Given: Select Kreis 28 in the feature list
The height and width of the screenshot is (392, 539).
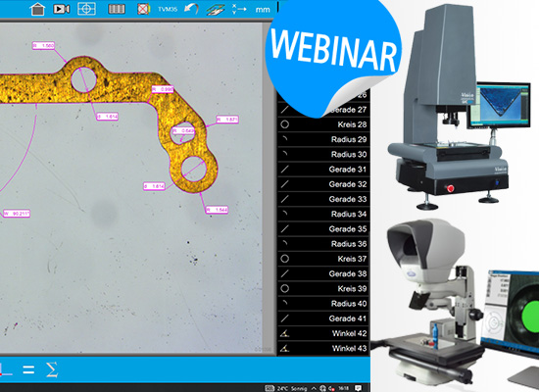Looking at the screenshot, I should point(323,124).
